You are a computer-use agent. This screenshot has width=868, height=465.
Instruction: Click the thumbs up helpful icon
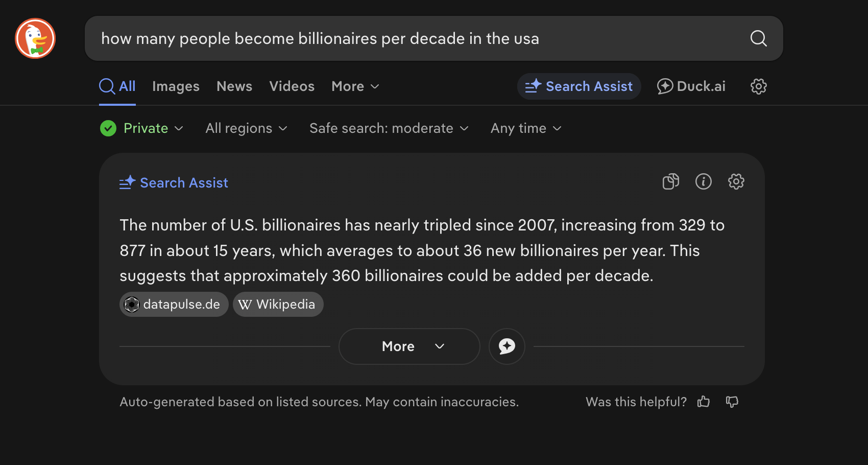pos(704,402)
